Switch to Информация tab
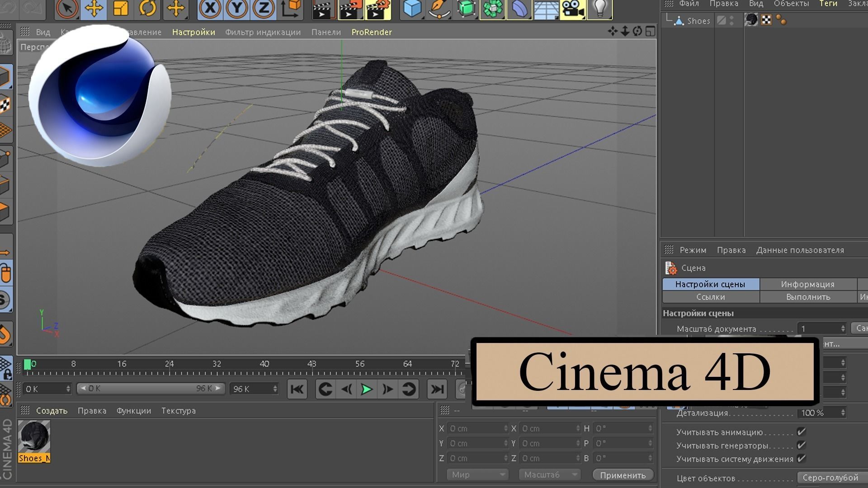Image resolution: width=868 pixels, height=488 pixels. pyautogui.click(x=807, y=284)
